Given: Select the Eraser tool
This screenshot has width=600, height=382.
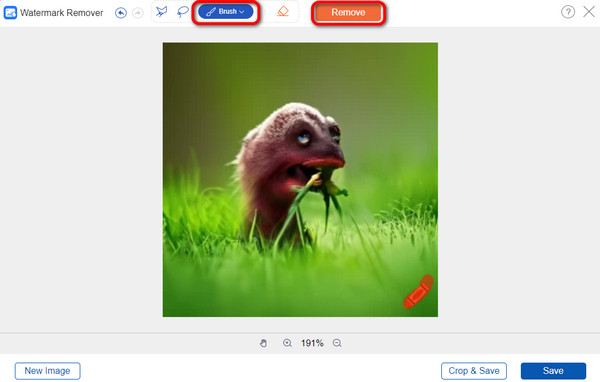Looking at the screenshot, I should [283, 11].
